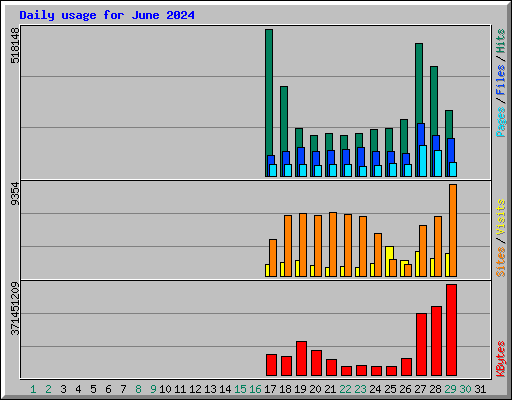Click day label 17 on the axis
The image size is (512, 400).
point(270,389)
